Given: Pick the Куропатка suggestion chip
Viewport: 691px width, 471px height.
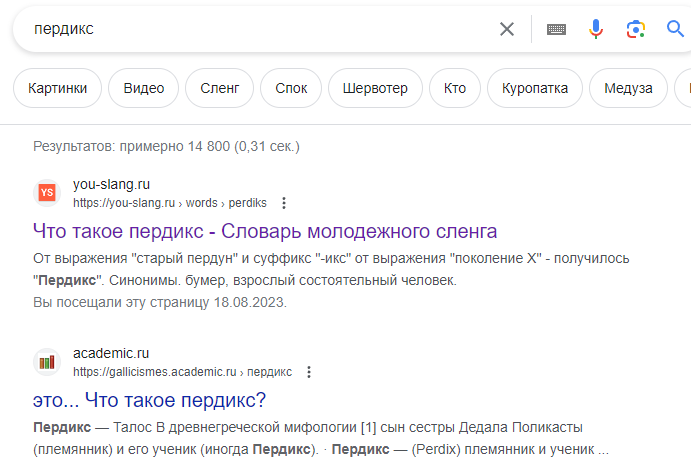Looking at the screenshot, I should pos(535,88).
